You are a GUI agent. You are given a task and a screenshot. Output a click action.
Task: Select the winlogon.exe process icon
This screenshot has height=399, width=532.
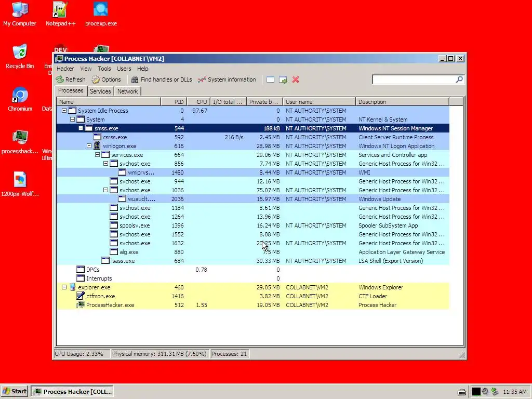(x=97, y=146)
